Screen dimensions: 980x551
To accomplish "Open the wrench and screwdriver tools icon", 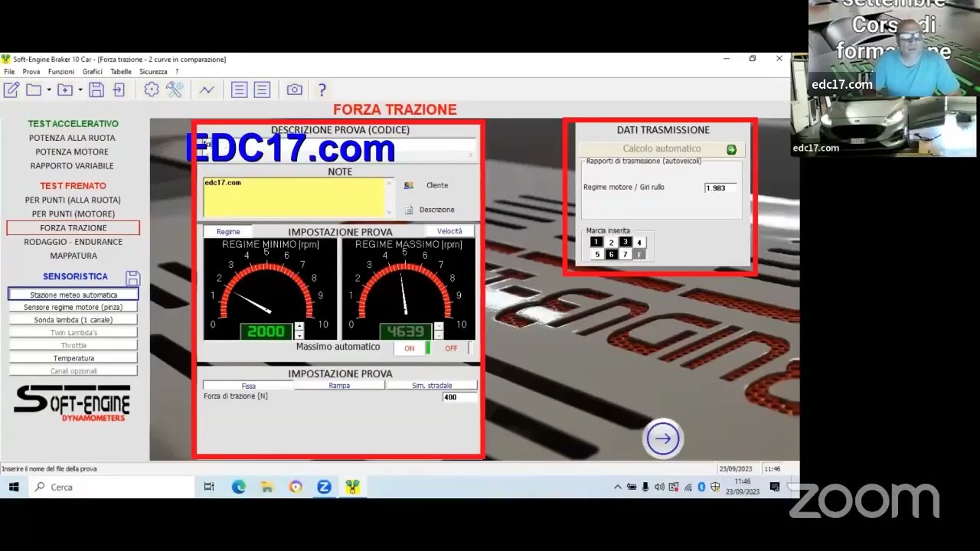I will pos(175,90).
